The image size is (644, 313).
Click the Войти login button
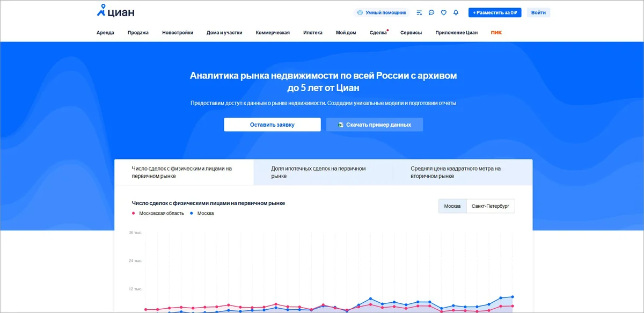[x=538, y=12]
